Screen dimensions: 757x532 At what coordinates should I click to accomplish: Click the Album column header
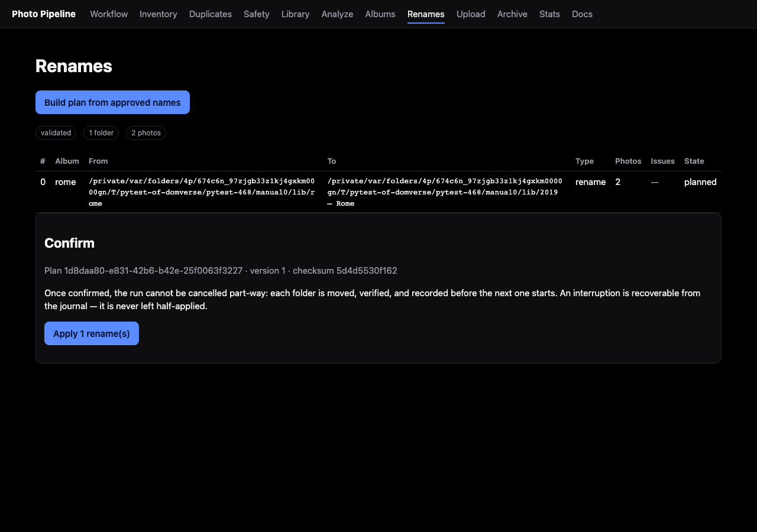pyautogui.click(x=67, y=161)
